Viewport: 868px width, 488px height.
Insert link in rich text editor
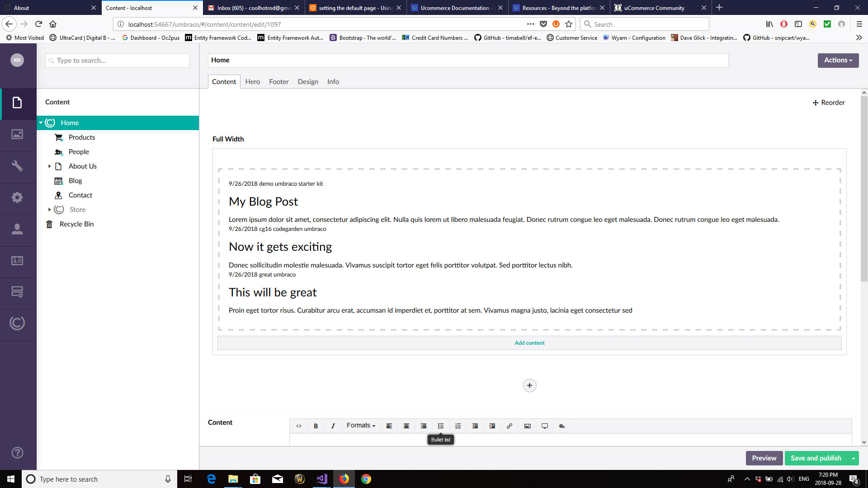tap(509, 426)
